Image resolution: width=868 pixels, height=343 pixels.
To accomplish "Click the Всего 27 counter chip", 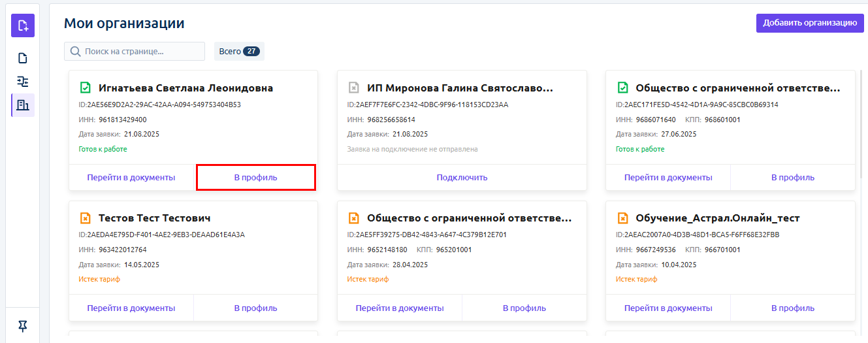I will click(239, 51).
